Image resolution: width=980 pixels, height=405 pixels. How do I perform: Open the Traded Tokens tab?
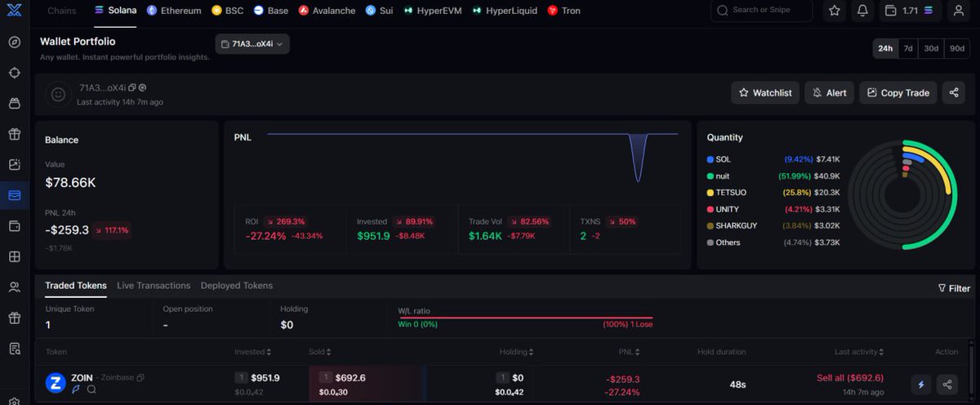click(x=76, y=286)
